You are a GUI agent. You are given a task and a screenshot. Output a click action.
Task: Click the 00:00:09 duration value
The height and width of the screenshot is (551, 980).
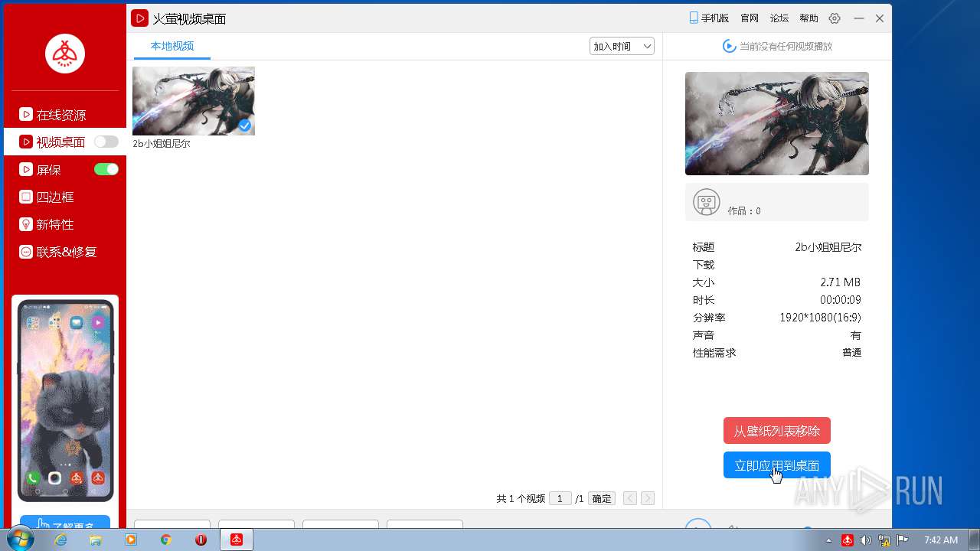click(x=841, y=300)
